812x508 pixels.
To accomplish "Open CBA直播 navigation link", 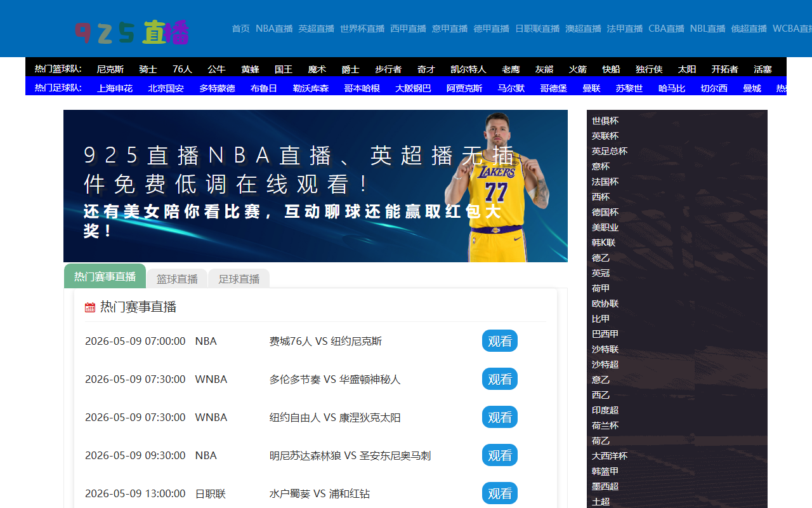I will click(x=666, y=29).
